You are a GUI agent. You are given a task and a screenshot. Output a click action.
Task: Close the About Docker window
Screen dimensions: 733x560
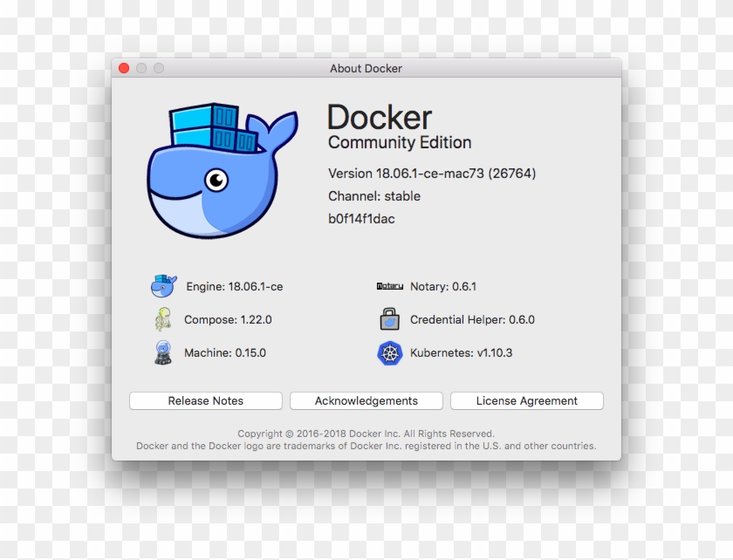tap(124, 68)
